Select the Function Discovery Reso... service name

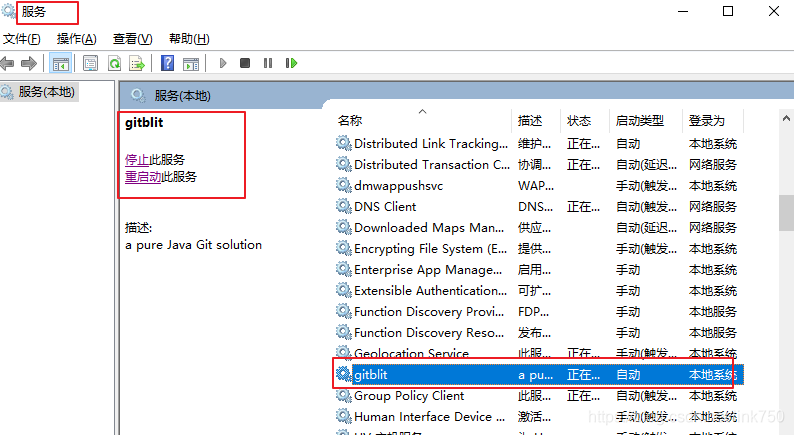coord(429,333)
